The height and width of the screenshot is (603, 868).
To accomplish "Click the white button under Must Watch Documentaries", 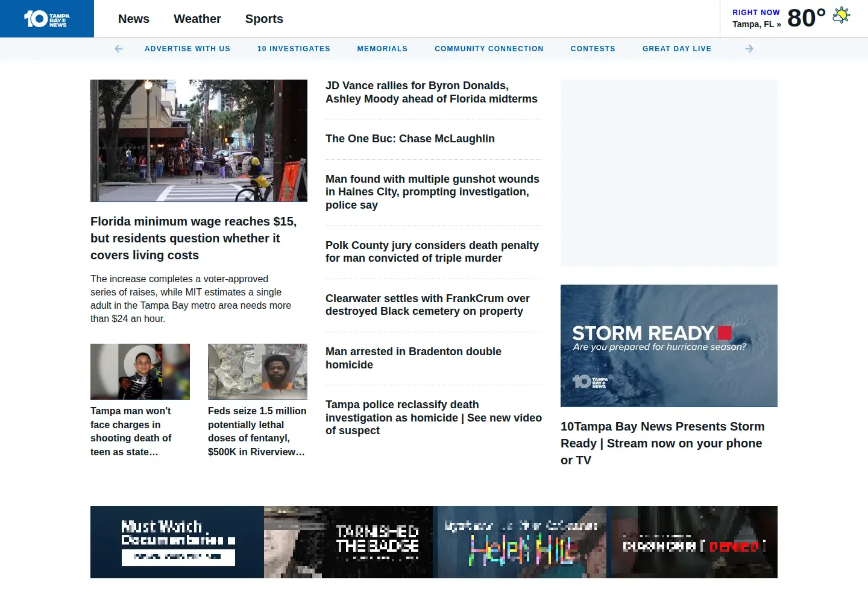I will point(178,557).
